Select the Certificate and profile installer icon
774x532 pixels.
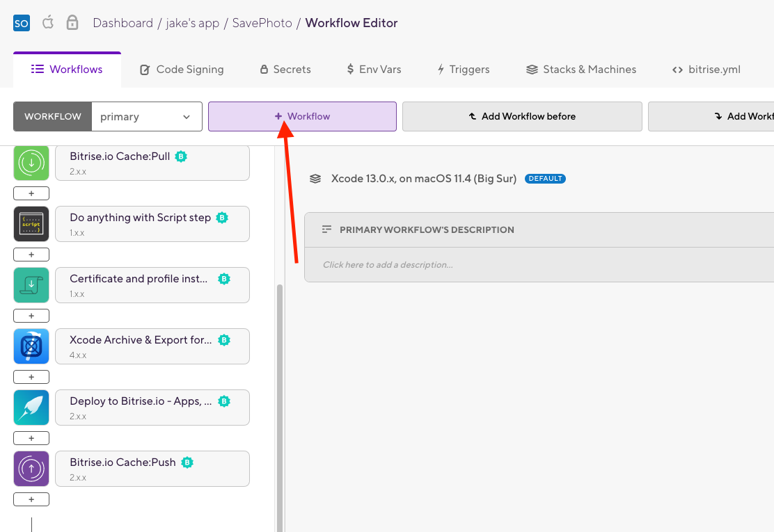point(31,285)
